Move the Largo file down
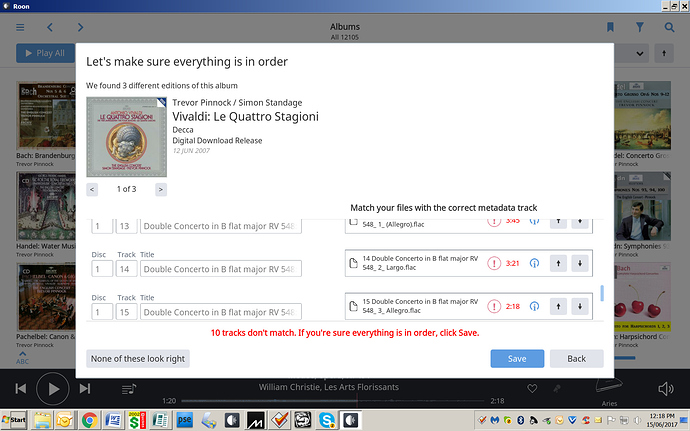Image resolution: width=690 pixels, height=431 pixels. [580, 263]
